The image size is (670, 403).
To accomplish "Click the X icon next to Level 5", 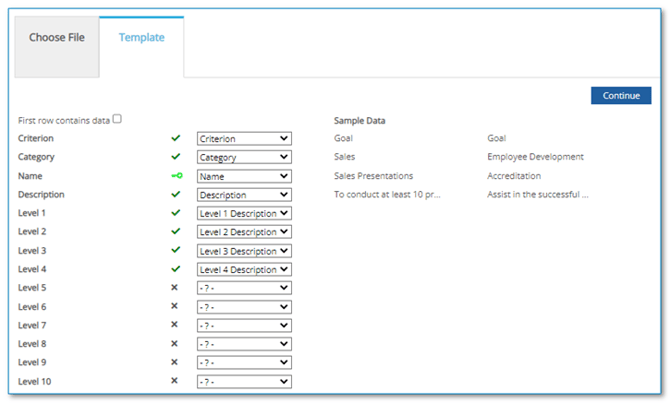I will pos(174,288).
